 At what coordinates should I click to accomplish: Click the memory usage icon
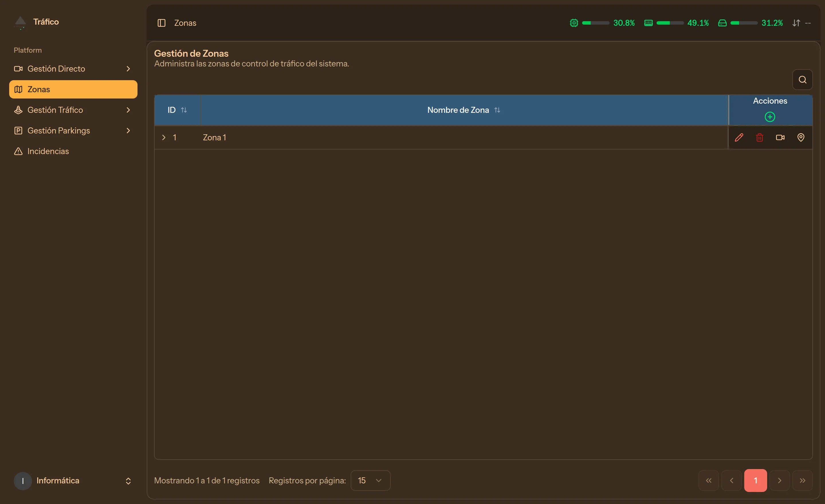click(648, 23)
